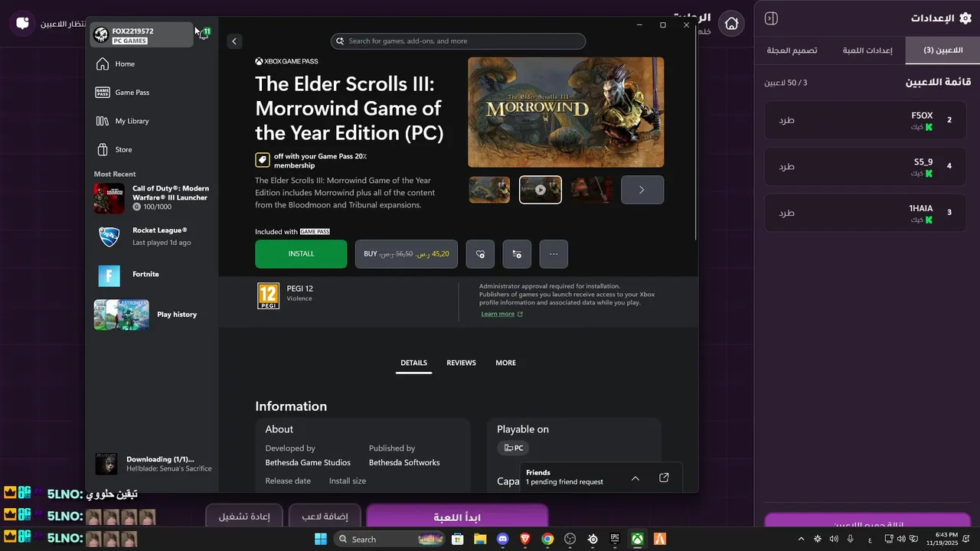
Task: Click إضافة لاعب add player button
Action: pos(324,517)
